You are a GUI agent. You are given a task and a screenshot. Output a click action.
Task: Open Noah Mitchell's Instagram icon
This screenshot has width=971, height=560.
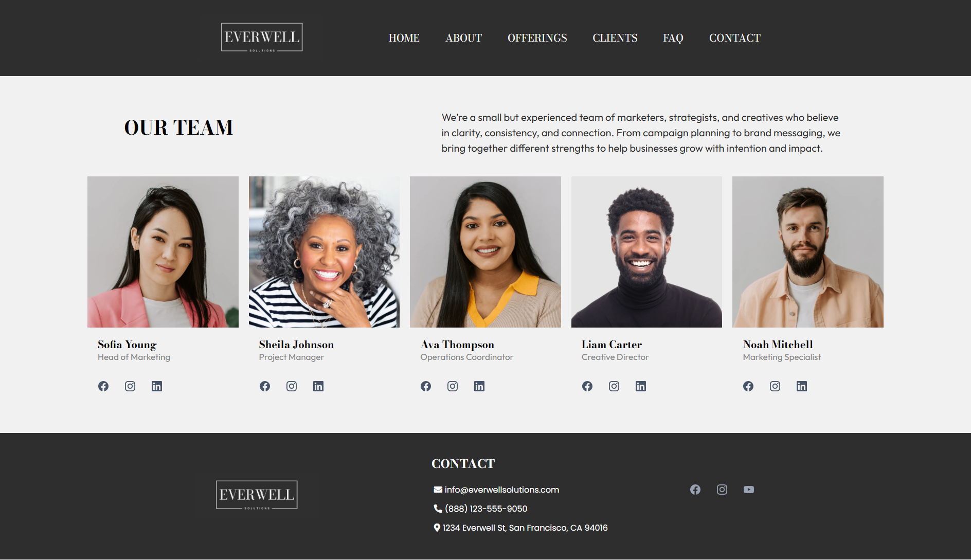tap(775, 386)
